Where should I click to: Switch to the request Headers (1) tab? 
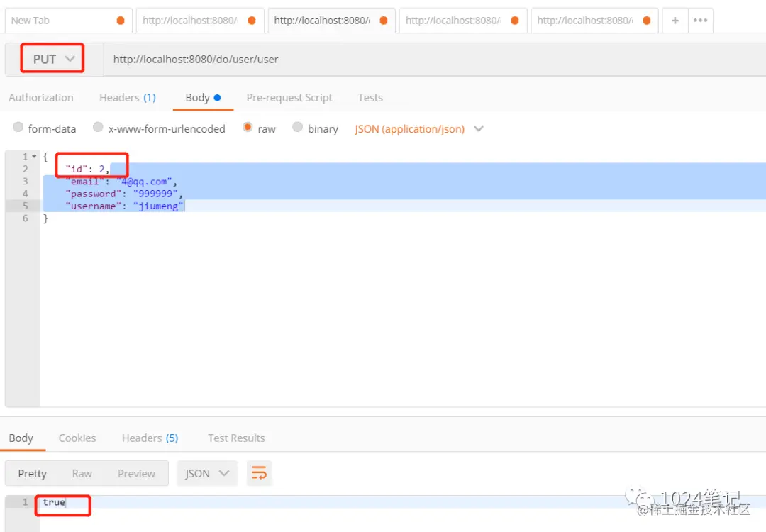click(128, 98)
